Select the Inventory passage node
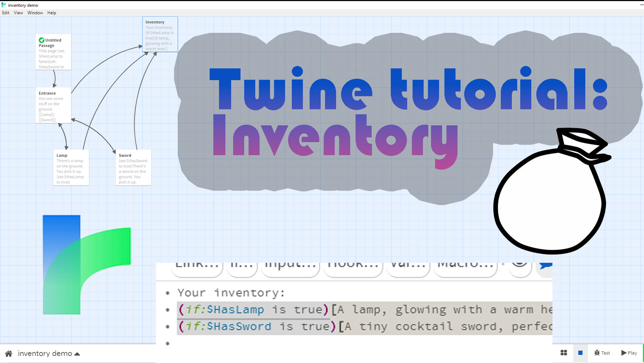The image size is (644, 363). (x=160, y=34)
